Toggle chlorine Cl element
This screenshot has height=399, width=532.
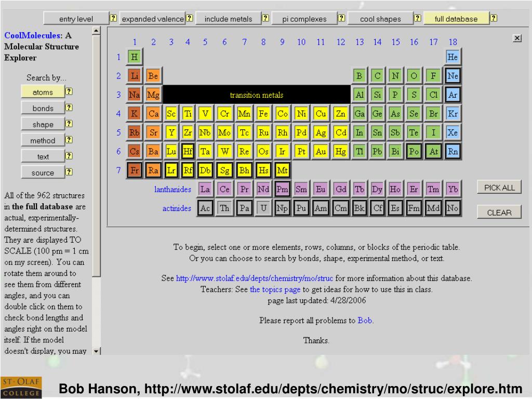433,95
